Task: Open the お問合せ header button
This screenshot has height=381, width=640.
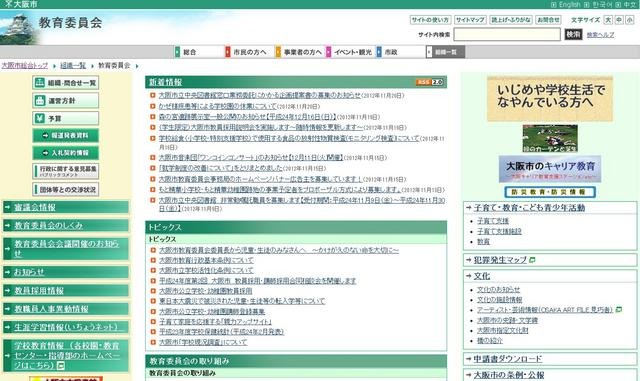Action: click(x=548, y=20)
